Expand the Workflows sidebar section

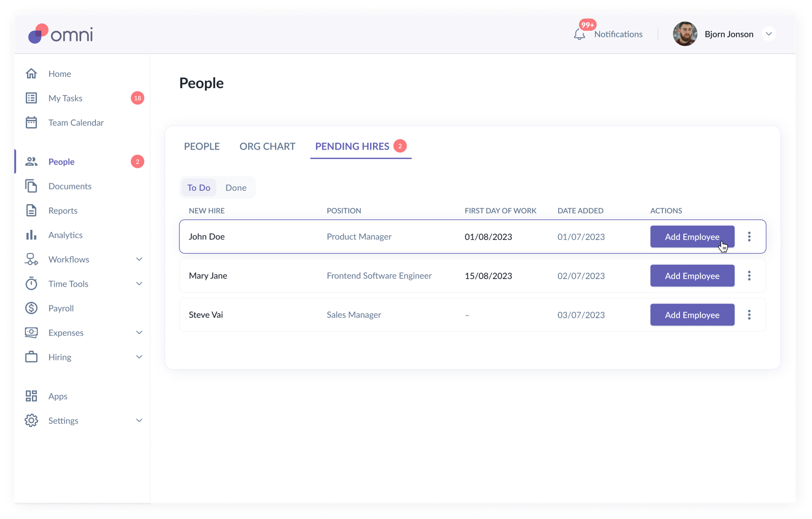click(x=139, y=259)
